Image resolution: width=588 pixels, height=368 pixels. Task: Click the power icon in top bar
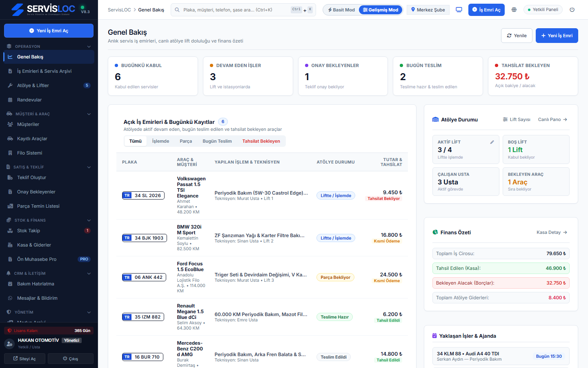click(572, 10)
